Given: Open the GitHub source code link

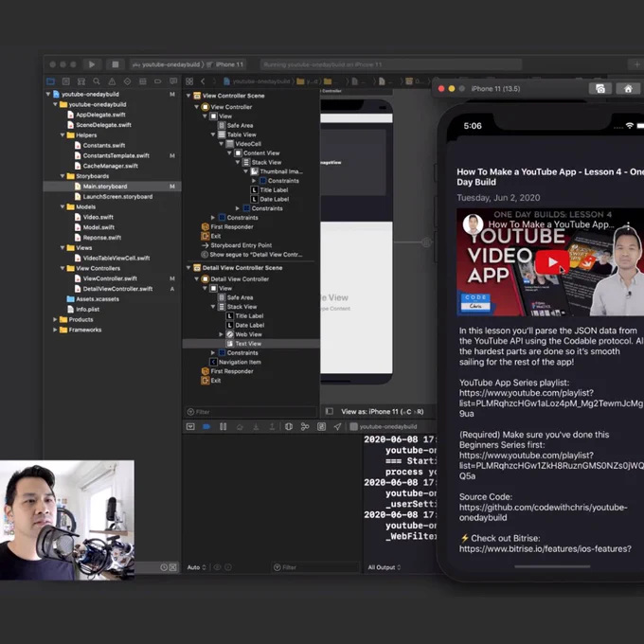Looking at the screenshot, I should 543,512.
